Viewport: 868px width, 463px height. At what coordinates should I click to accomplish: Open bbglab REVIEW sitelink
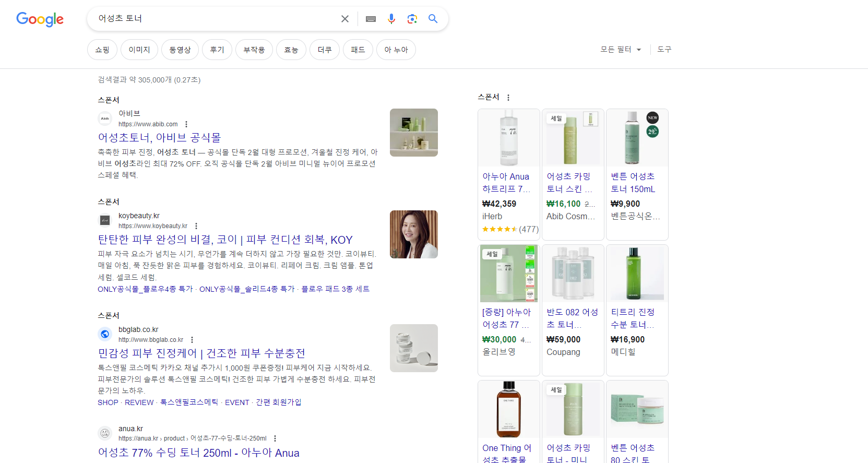pyautogui.click(x=139, y=402)
